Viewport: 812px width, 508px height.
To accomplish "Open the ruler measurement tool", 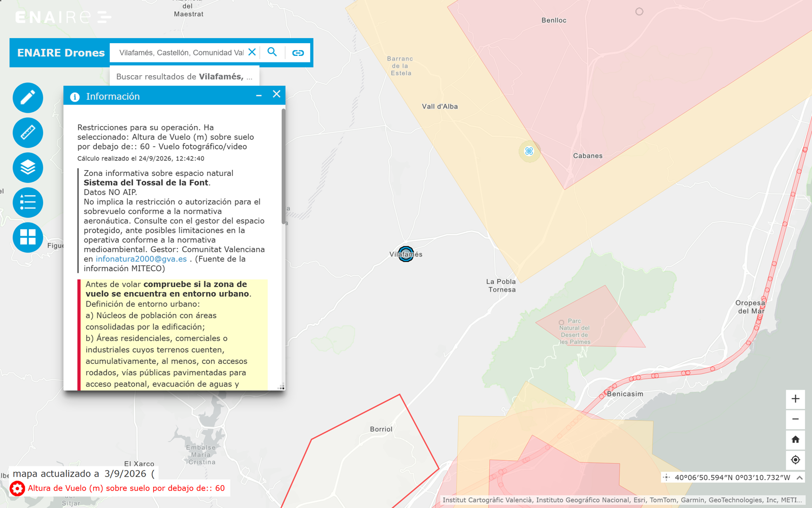I will point(28,133).
